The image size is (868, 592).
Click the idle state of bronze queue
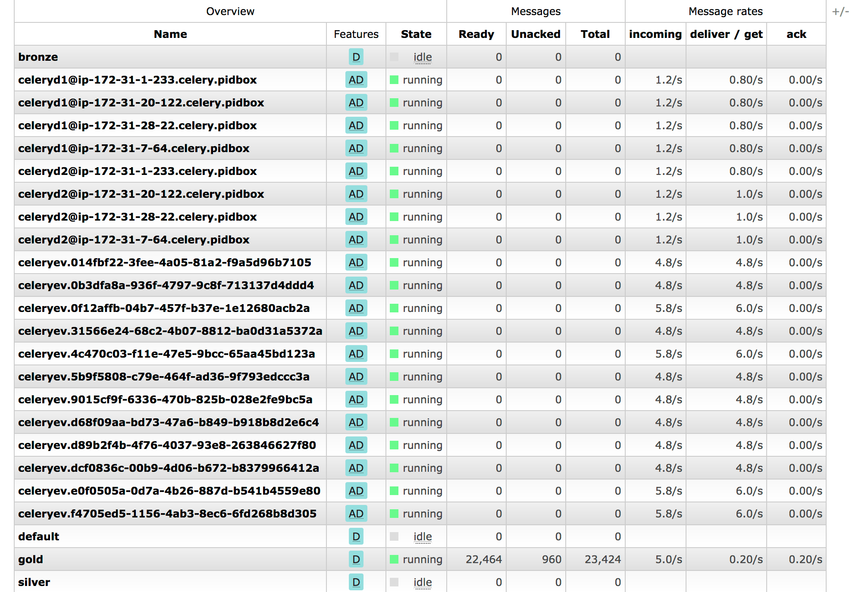[x=423, y=57]
